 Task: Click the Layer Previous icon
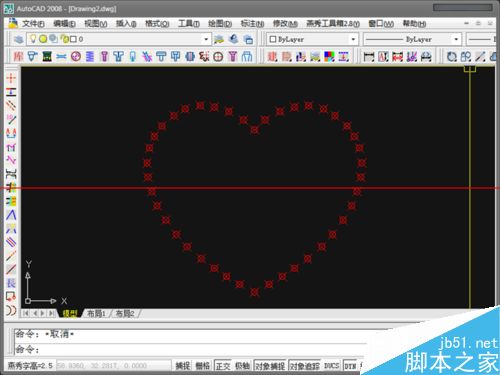coord(234,39)
